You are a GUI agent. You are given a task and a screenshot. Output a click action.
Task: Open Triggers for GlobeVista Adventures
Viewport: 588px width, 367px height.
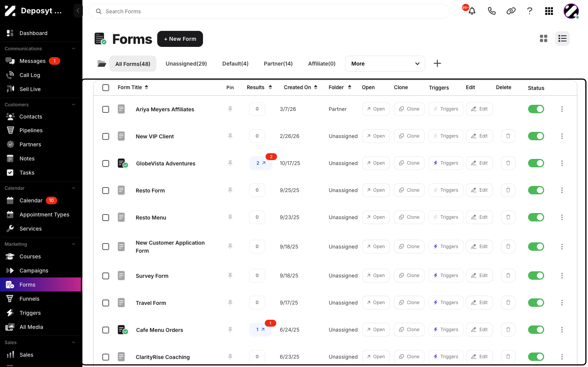pyautogui.click(x=446, y=163)
